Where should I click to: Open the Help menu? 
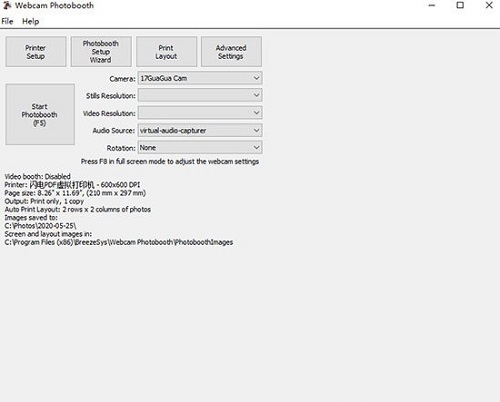point(31,21)
